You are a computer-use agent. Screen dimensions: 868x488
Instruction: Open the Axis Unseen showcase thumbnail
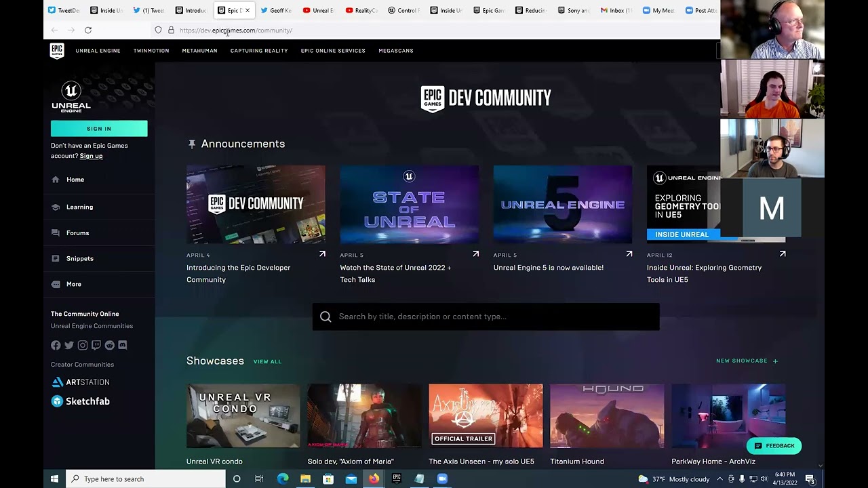coord(486,416)
